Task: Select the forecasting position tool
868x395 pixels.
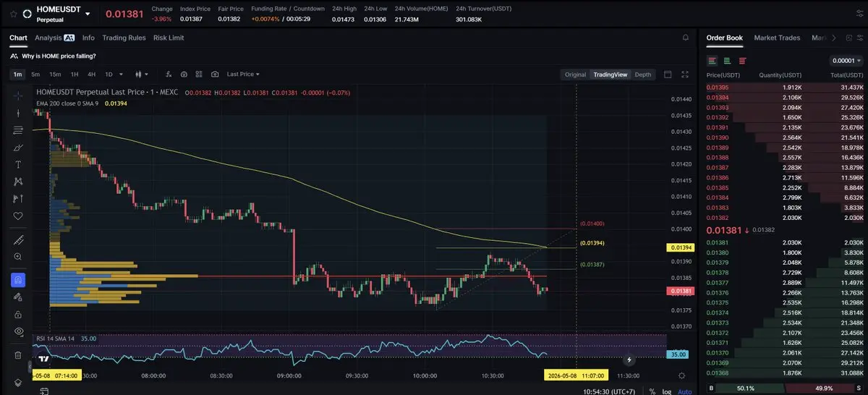Action: [18, 199]
